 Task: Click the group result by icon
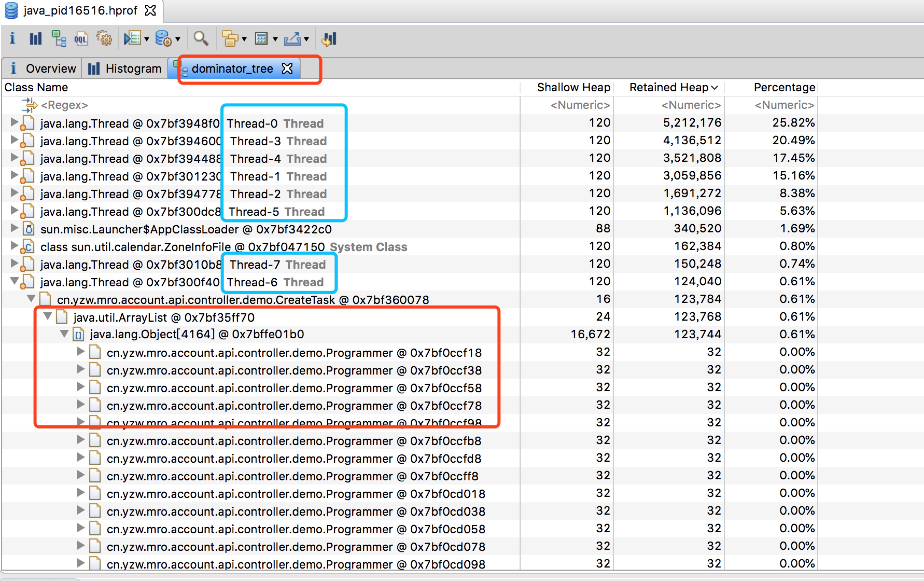point(230,39)
